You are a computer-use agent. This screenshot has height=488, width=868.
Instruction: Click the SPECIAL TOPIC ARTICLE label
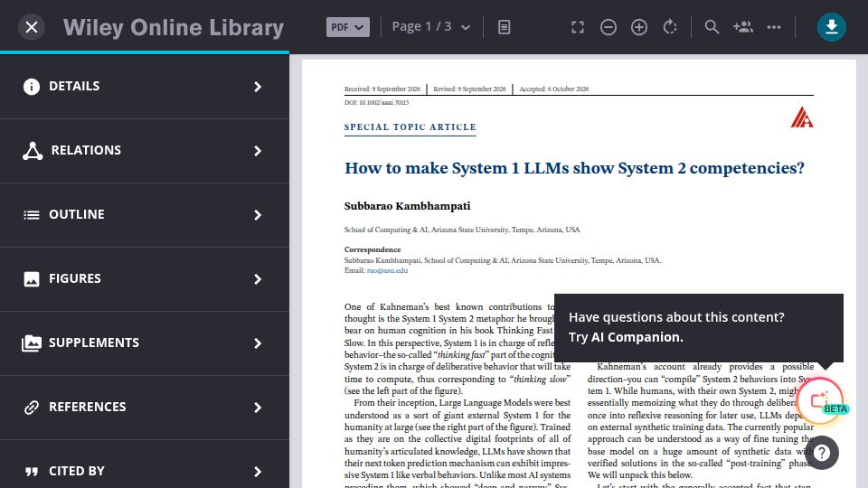(x=410, y=127)
